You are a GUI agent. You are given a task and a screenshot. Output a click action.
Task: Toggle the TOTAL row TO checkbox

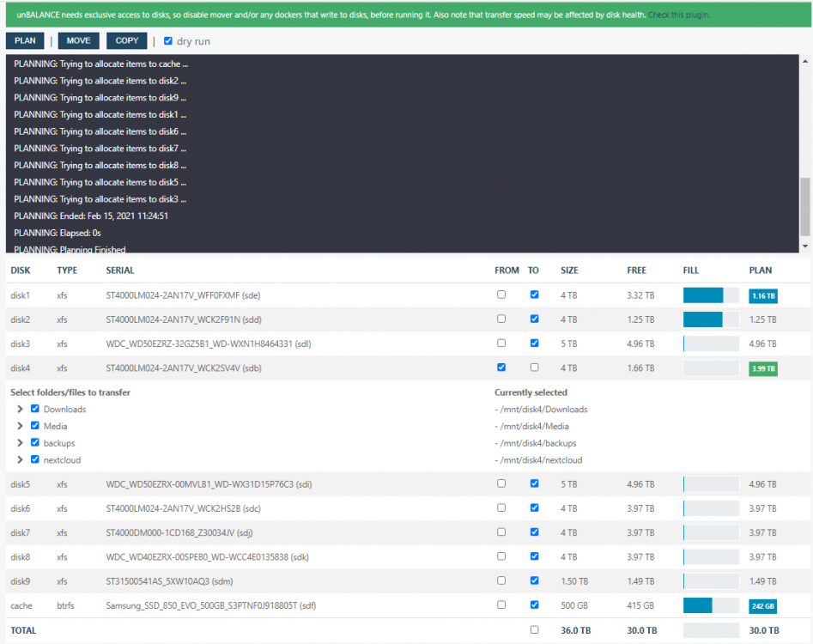pyautogui.click(x=534, y=629)
